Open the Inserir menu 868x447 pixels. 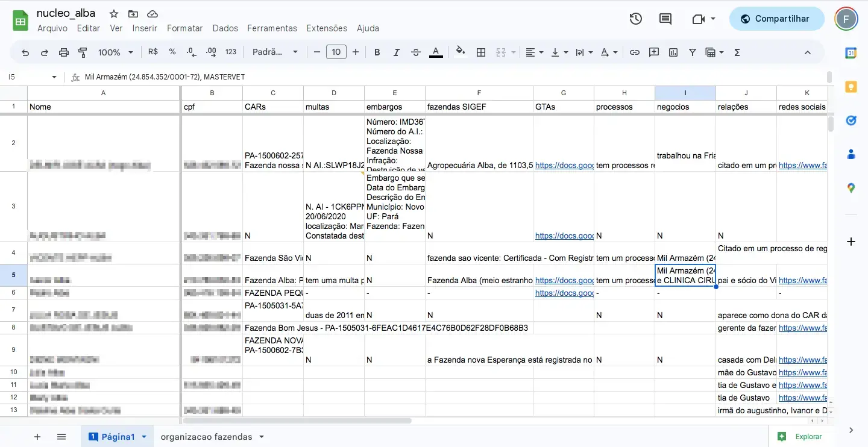145,28
